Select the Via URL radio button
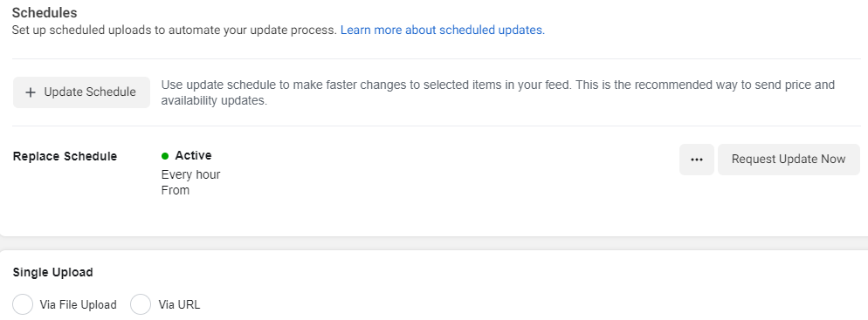This screenshot has height=320, width=868. point(141,304)
